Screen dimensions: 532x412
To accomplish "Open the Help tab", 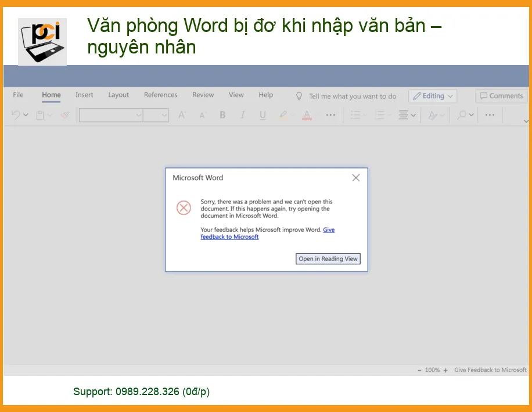I will [x=265, y=95].
